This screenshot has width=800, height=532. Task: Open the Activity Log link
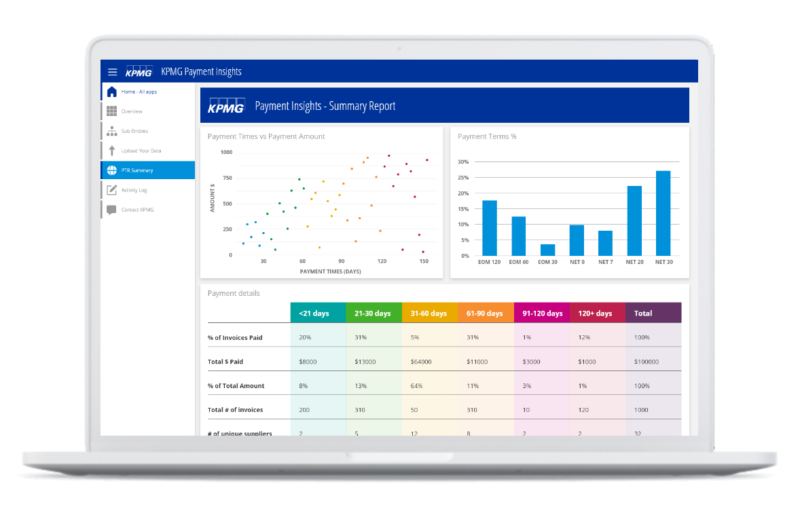(x=134, y=190)
